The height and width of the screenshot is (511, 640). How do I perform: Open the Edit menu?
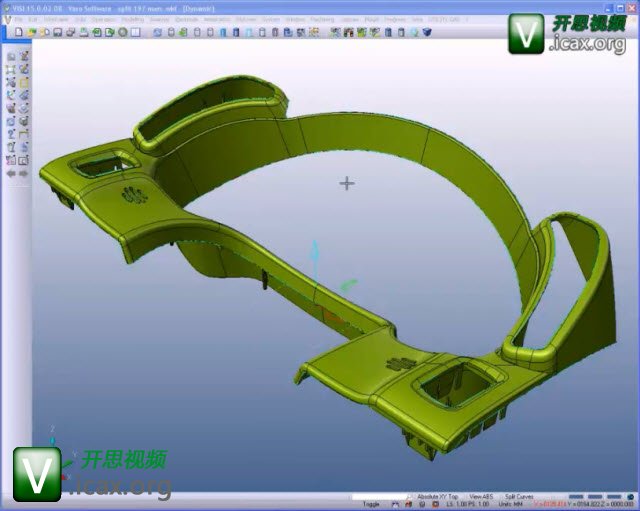(x=33, y=19)
